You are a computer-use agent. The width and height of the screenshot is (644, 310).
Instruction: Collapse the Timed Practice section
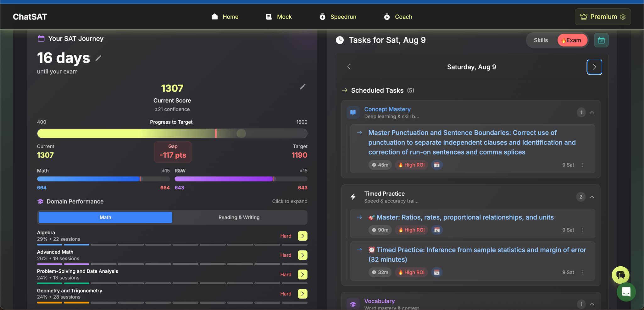pos(592,197)
